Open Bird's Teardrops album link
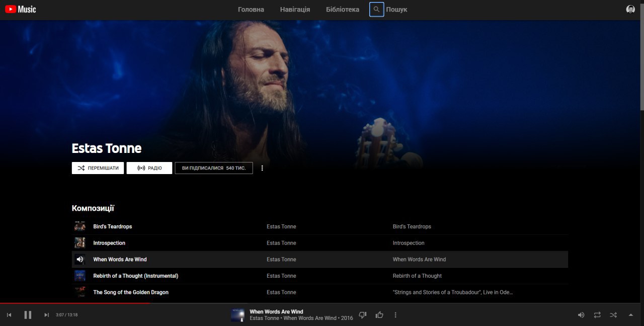The image size is (644, 326). pos(412,226)
